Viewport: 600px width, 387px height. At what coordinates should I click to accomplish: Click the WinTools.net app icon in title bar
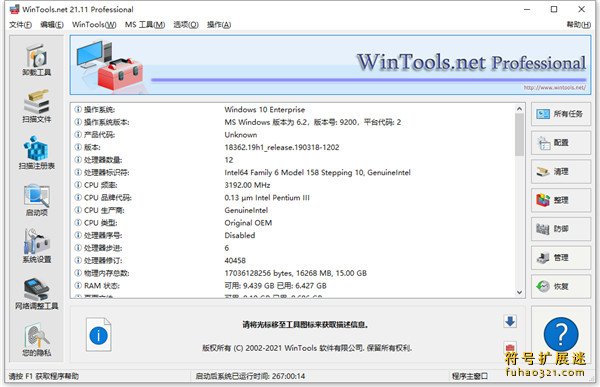[14, 9]
